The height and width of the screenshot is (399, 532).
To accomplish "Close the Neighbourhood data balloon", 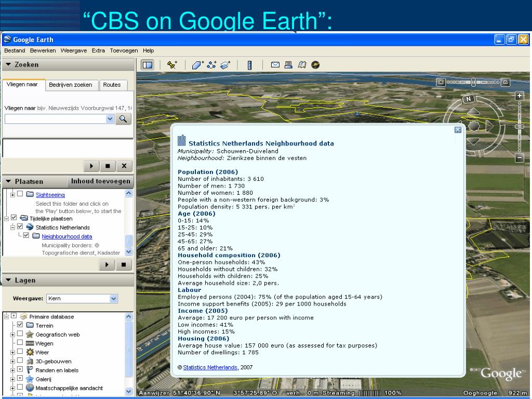I will point(458,130).
